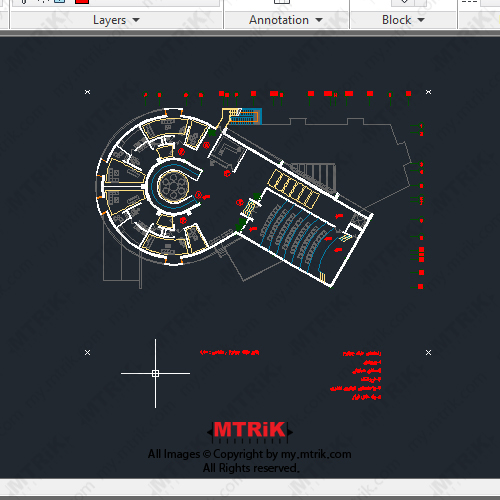This screenshot has height=500, width=500.
Task: Select the top-left X corner marker
Action: click(x=87, y=92)
